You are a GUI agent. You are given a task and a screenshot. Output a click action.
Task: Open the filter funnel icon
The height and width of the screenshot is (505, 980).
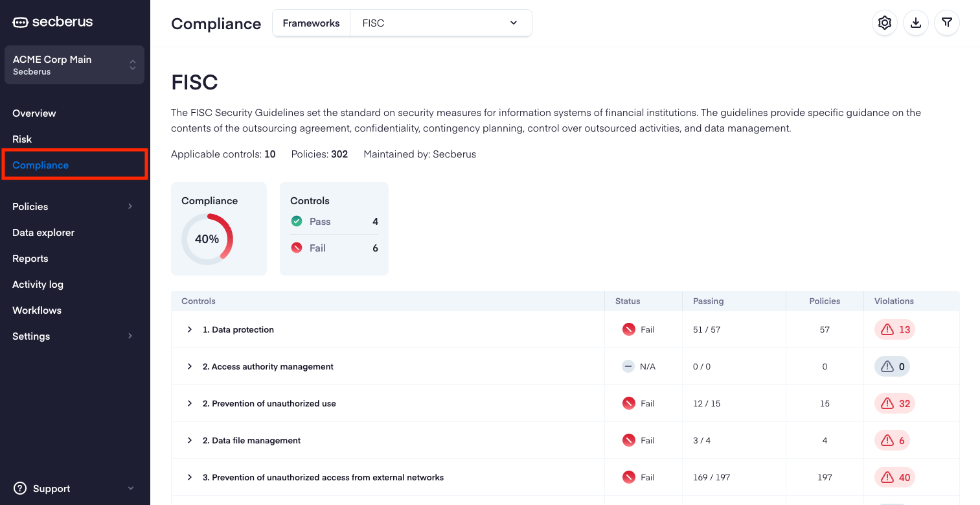coord(947,23)
